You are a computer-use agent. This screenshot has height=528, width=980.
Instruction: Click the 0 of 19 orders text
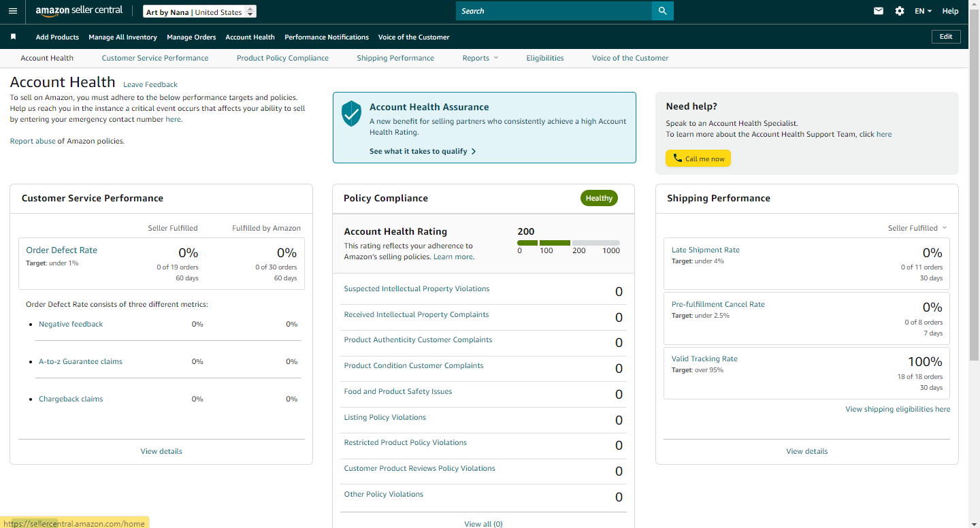click(x=178, y=267)
